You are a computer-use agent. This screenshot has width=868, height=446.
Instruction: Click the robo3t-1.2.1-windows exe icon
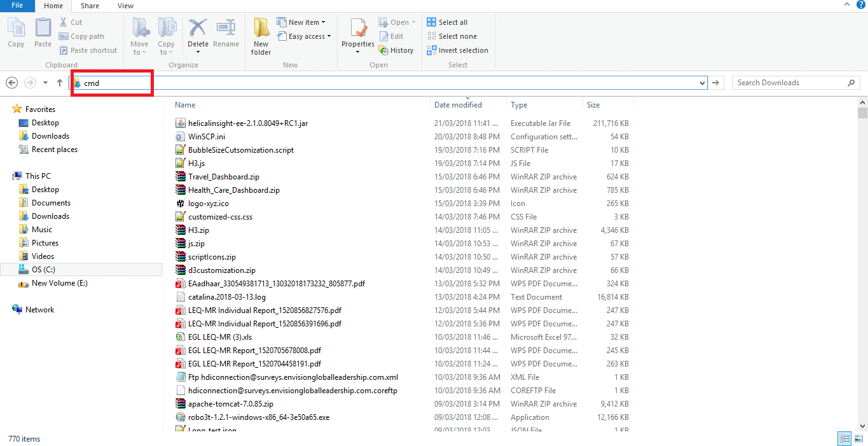[180, 417]
